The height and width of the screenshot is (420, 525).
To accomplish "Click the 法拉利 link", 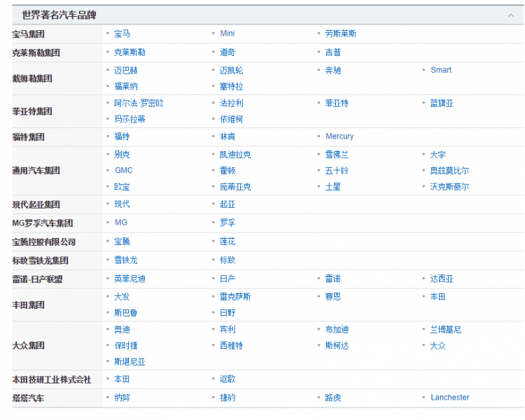I will (232, 103).
